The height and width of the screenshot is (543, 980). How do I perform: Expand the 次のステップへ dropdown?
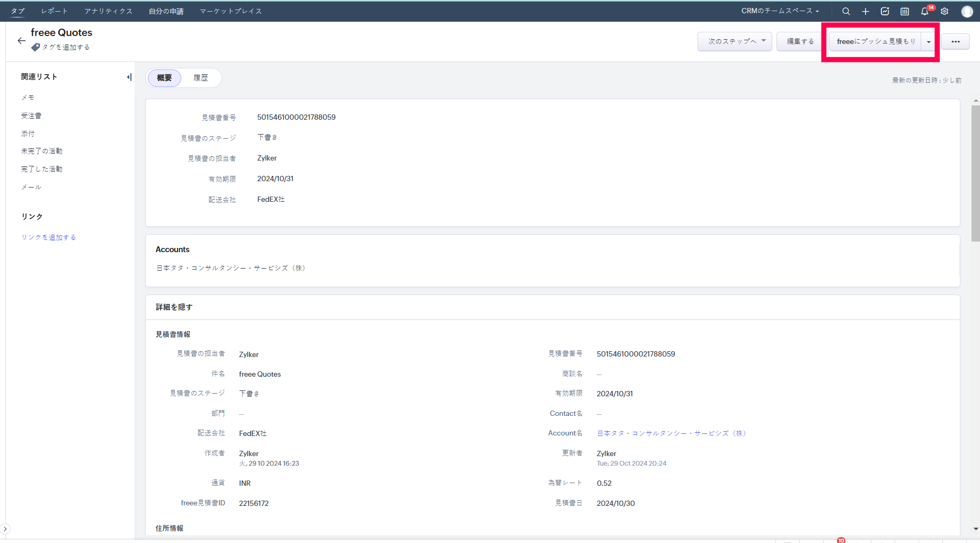point(735,41)
